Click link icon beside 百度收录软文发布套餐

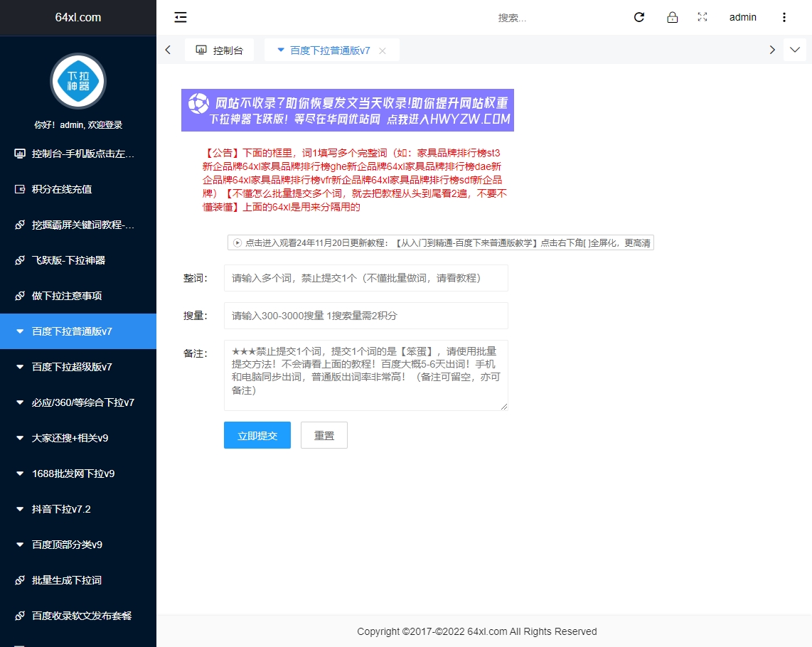20,616
